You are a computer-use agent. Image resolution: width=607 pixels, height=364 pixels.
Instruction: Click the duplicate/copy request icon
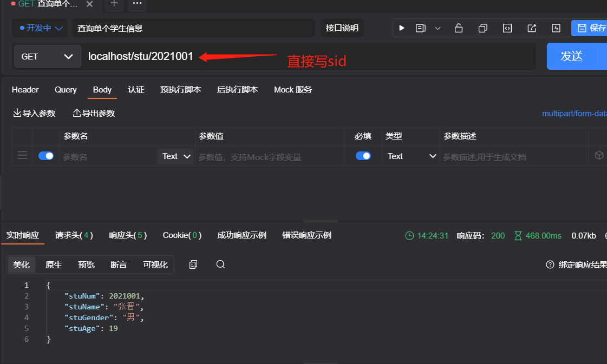(483, 28)
